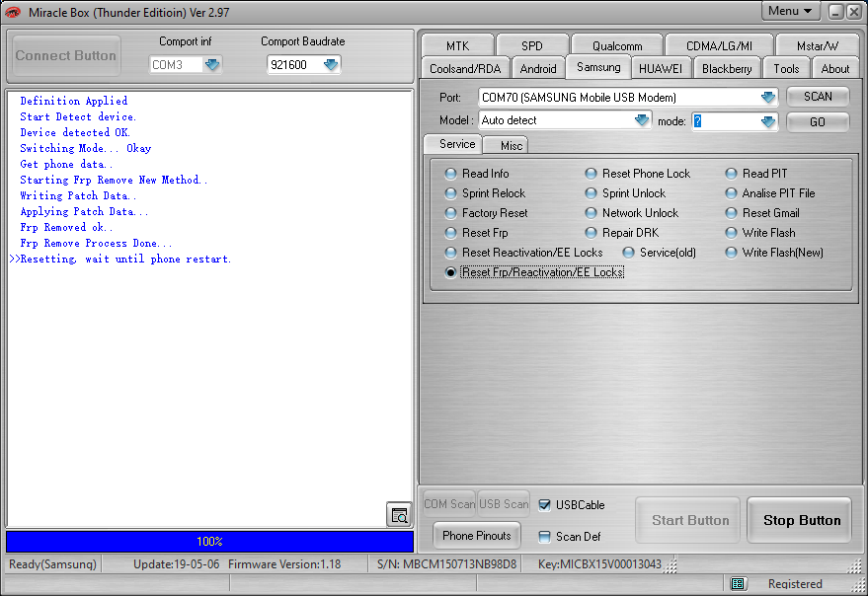Open the Qualcomm tab
The width and height of the screenshot is (868, 596).
pos(617,45)
